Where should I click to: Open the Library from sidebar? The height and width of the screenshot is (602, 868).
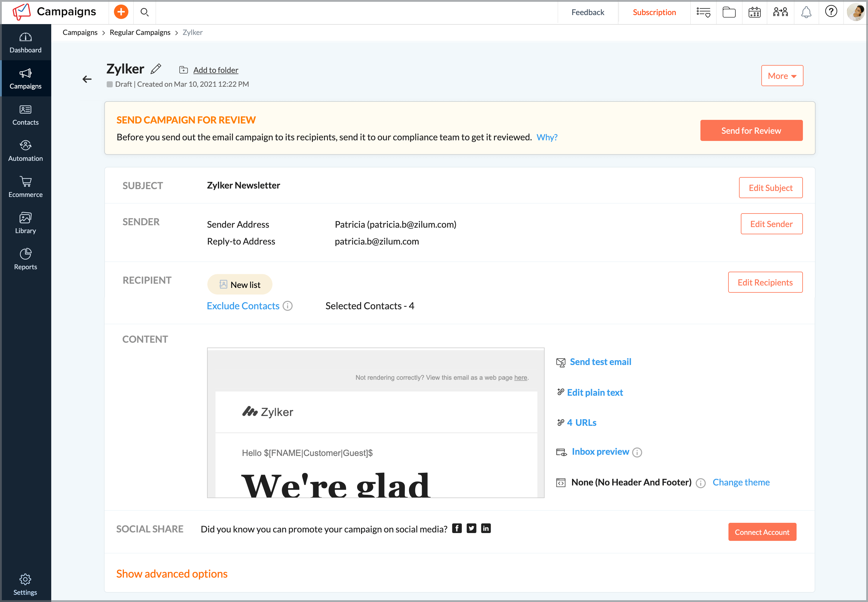[25, 223]
